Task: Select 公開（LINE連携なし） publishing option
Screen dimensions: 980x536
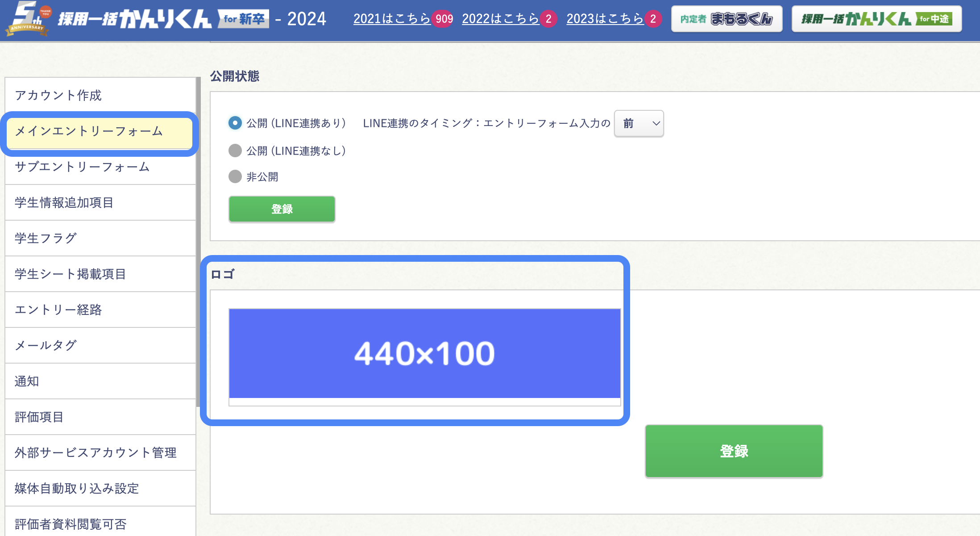Action: click(x=235, y=151)
